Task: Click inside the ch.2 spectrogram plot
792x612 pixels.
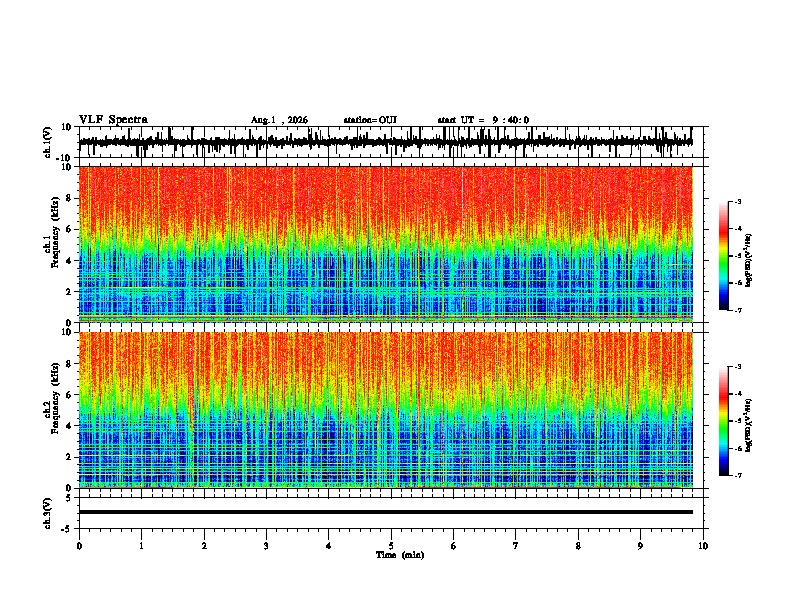Action: tap(386, 410)
